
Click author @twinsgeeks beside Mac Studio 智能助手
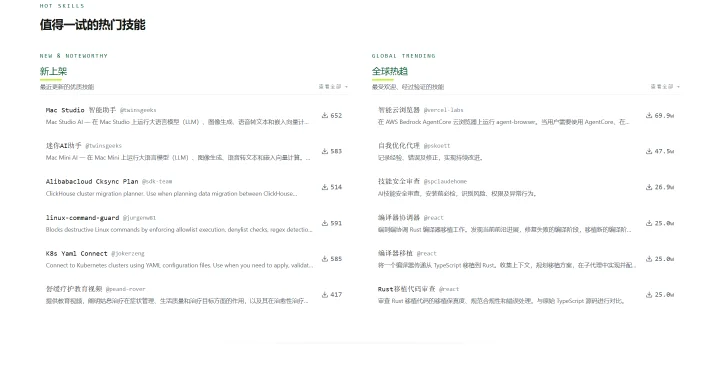coord(138,110)
